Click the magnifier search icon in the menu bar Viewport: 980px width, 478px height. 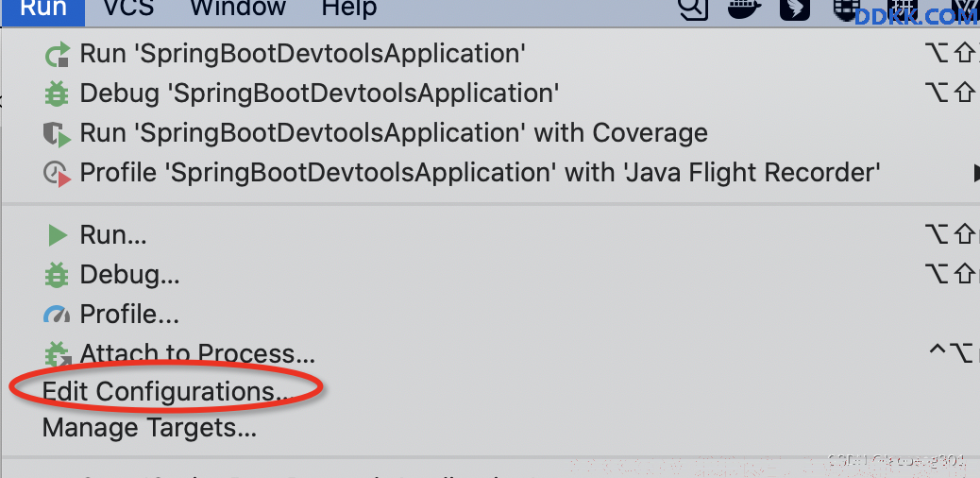click(x=693, y=9)
